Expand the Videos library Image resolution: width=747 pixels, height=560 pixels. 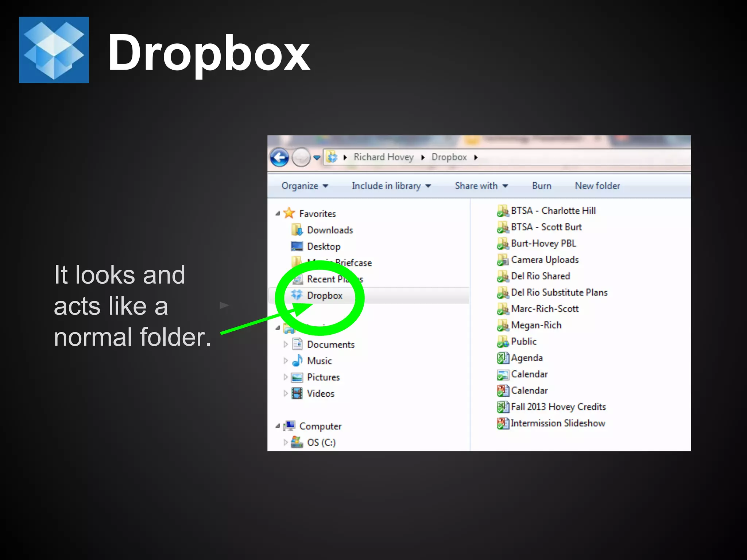coord(286,393)
